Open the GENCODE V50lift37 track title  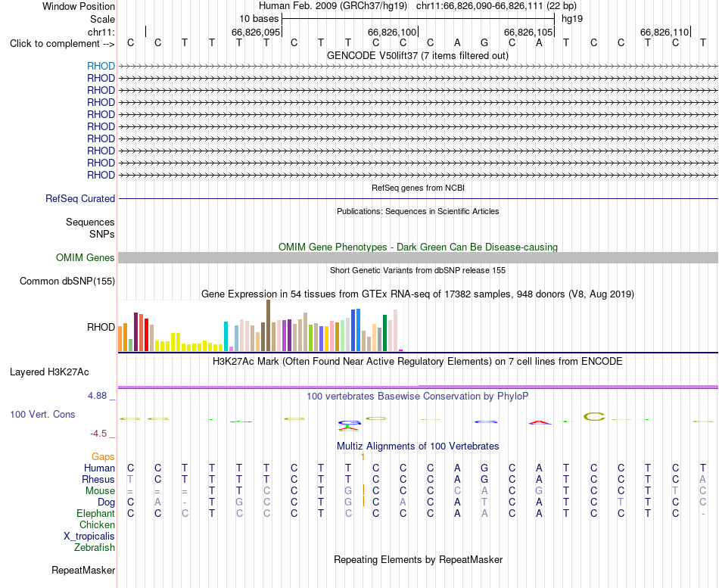417,55
